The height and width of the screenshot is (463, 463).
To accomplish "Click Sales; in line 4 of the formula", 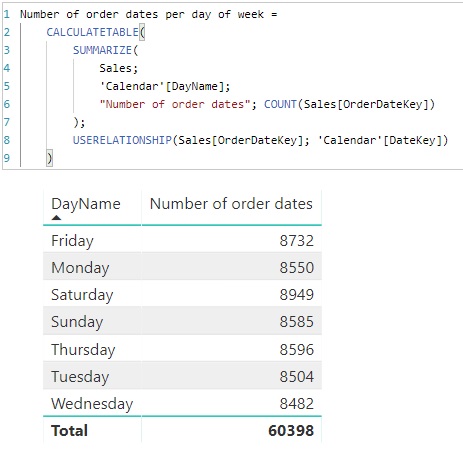I will tap(119, 68).
